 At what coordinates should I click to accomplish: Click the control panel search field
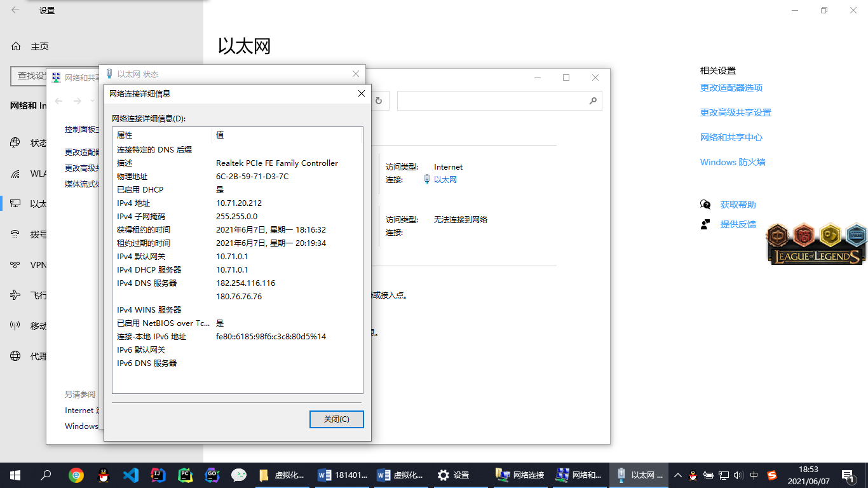[x=492, y=101]
